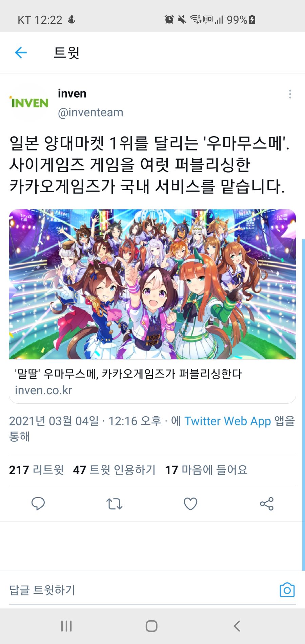Screen dimensions: 305x644
Task: Follow the Twitter Web App link
Action: pyautogui.click(x=227, y=421)
